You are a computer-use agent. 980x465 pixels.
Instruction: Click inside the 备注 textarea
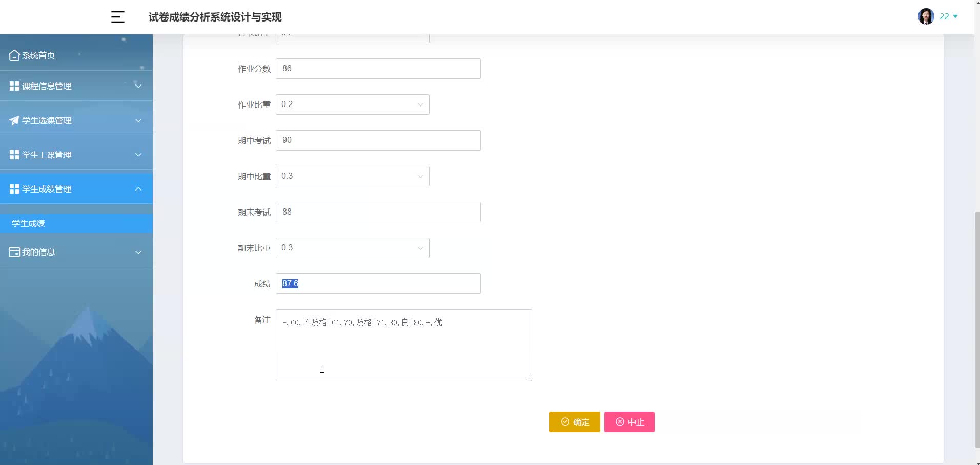point(404,345)
